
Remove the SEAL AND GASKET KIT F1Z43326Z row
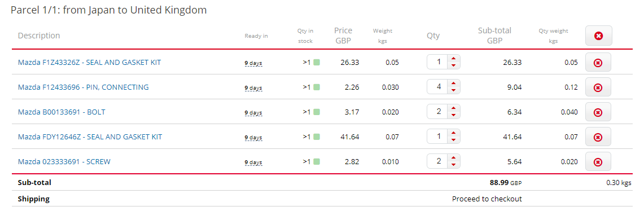[x=598, y=63]
